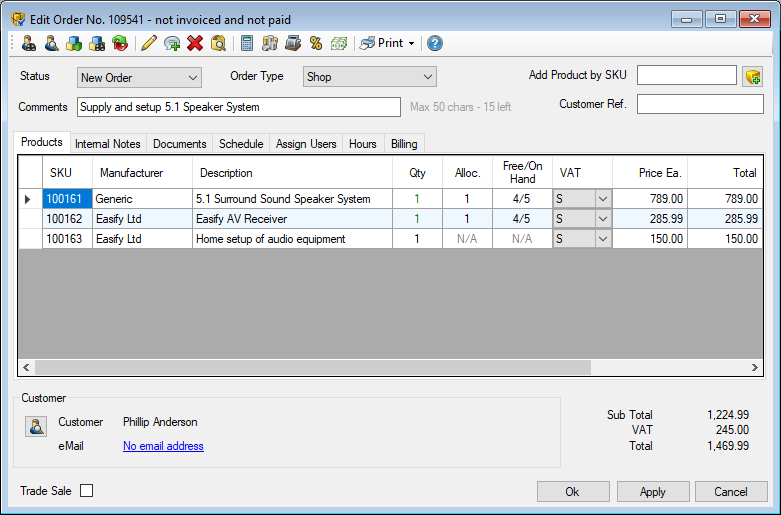This screenshot has height=515, width=781.
Task: Switch to the Internal Notes tab
Action: click(107, 144)
